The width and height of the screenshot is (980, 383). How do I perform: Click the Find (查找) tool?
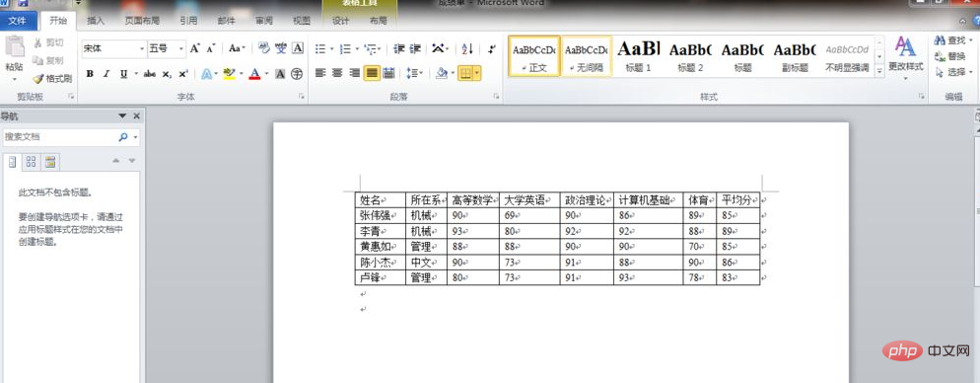pyautogui.click(x=950, y=40)
